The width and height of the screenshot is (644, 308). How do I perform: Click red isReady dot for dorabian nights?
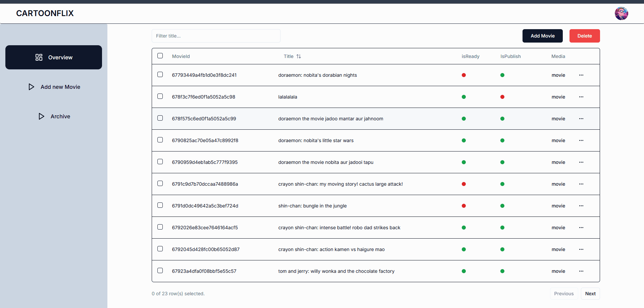coord(463,75)
